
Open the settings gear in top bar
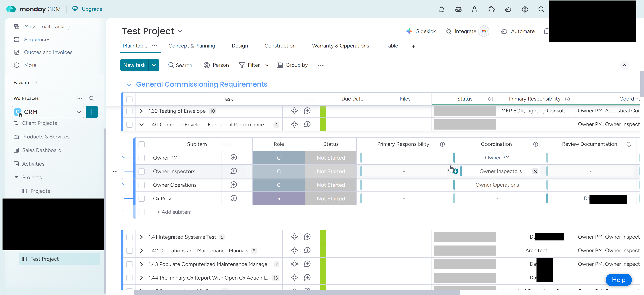click(525, 10)
